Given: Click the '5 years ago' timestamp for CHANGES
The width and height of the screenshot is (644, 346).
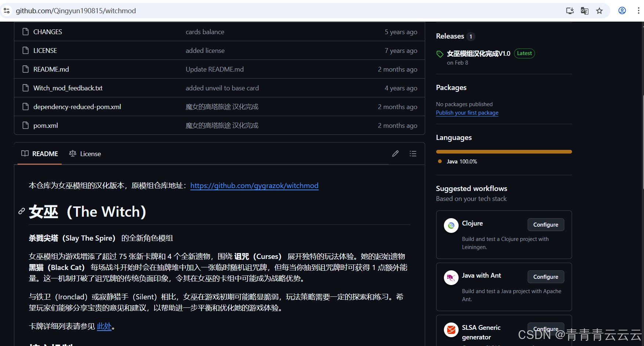Looking at the screenshot, I should point(401,32).
